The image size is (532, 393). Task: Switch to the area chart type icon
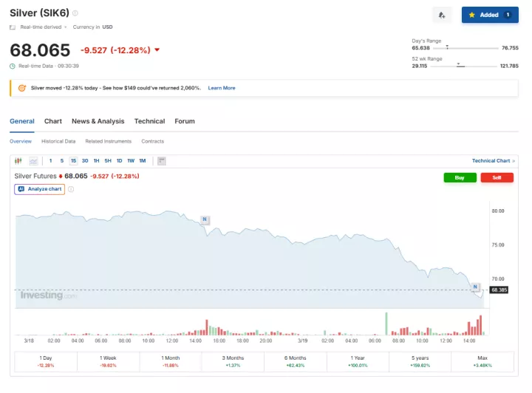tap(33, 160)
